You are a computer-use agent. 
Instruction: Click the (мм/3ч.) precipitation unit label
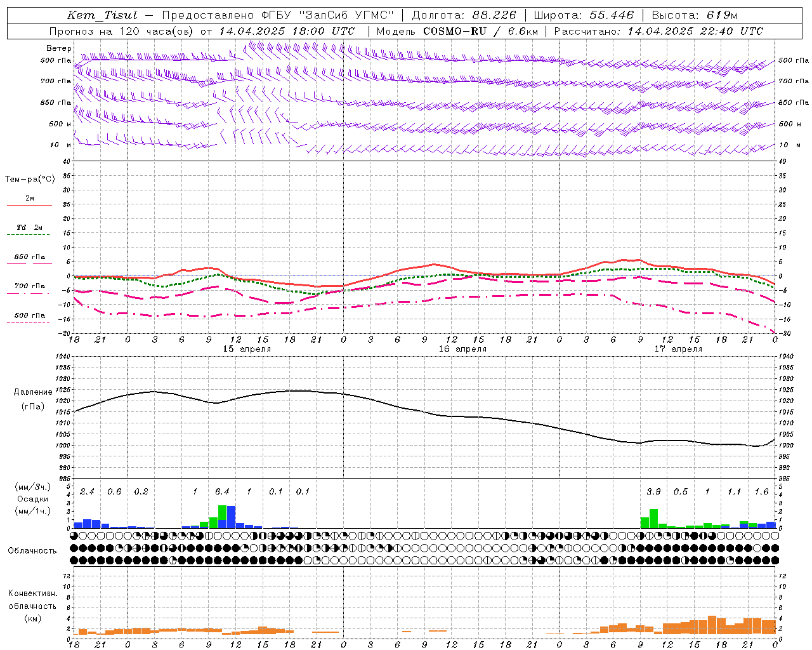pos(32,487)
